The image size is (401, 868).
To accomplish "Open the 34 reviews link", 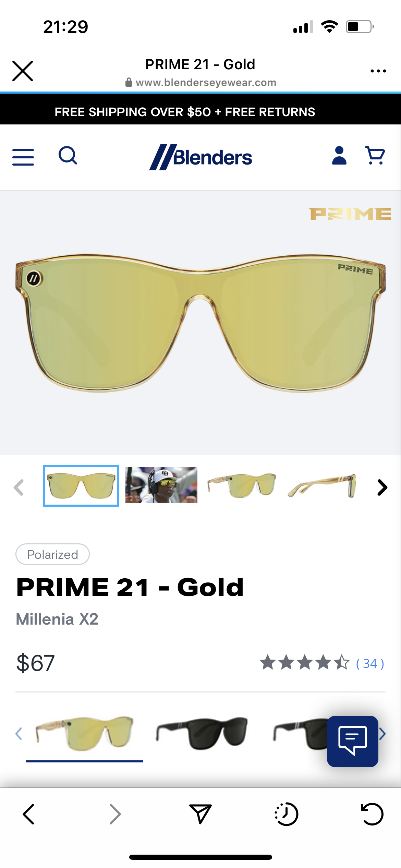I will point(370,663).
